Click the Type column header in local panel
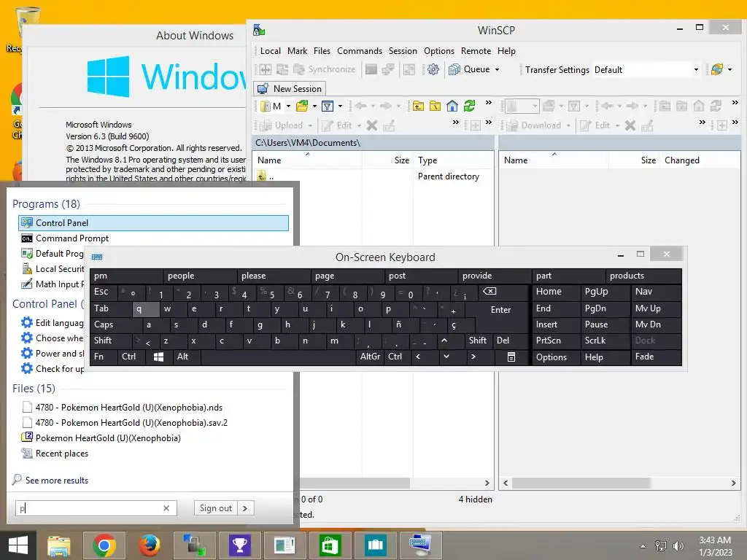The image size is (747, 560). 454,160
